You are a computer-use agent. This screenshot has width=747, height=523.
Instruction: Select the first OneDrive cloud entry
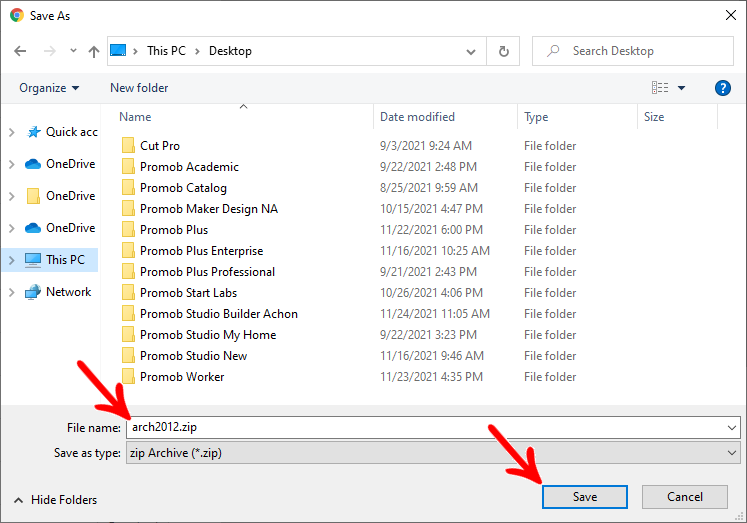coord(60,164)
